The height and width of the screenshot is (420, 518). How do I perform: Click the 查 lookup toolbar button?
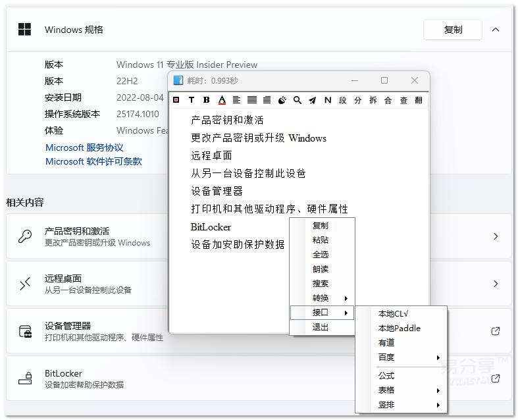point(403,100)
